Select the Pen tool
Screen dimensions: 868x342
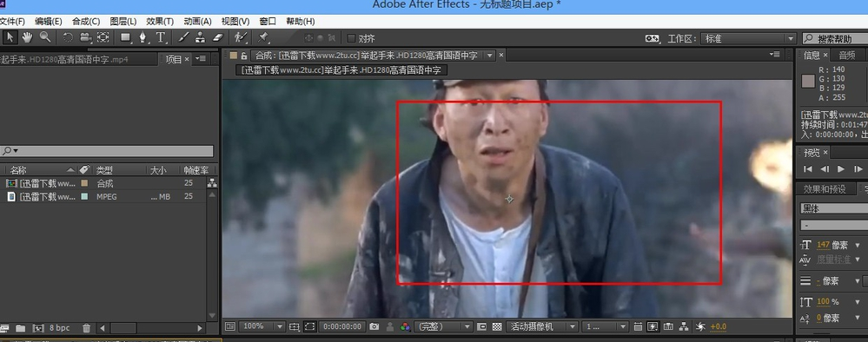pyautogui.click(x=142, y=37)
